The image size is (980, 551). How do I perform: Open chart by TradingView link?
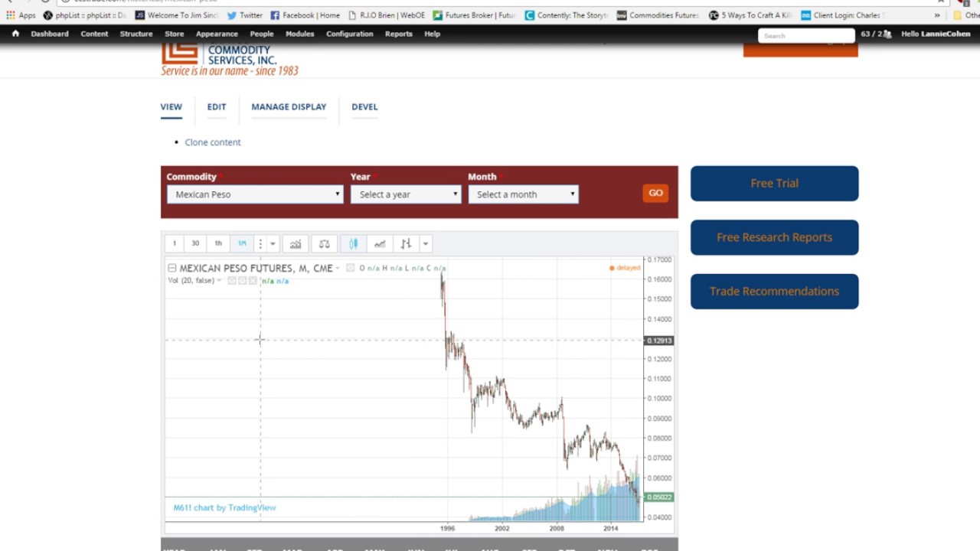(x=224, y=507)
